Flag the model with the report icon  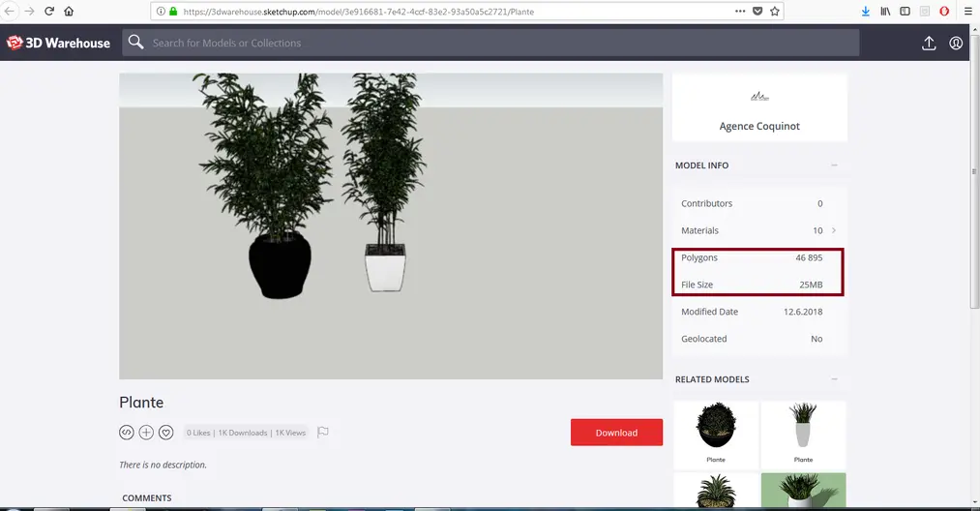[322, 433]
